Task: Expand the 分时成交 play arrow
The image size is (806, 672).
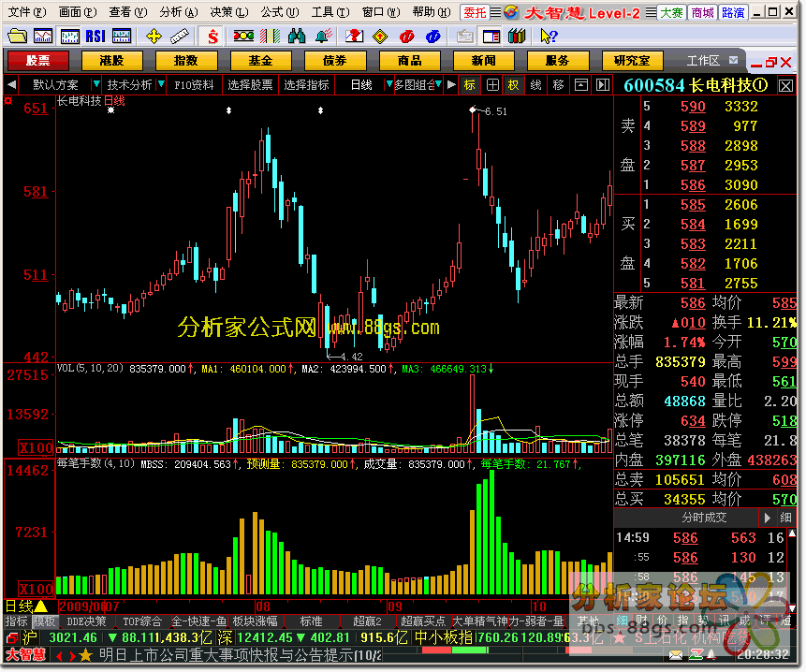Action: (768, 518)
